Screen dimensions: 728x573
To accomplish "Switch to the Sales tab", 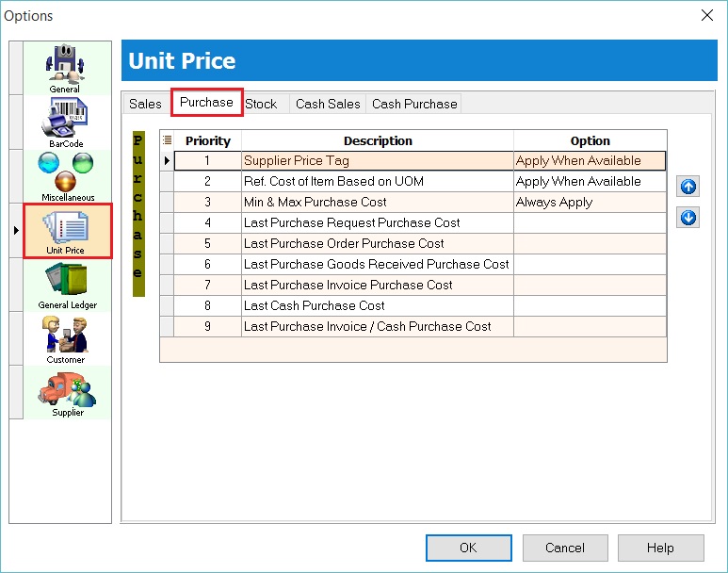I will [145, 104].
